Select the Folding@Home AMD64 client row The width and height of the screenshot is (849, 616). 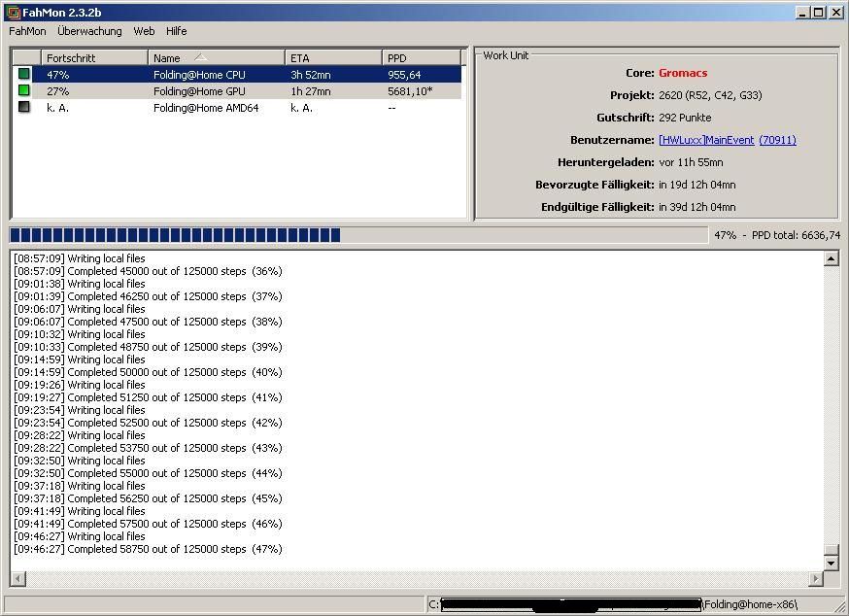click(x=237, y=108)
